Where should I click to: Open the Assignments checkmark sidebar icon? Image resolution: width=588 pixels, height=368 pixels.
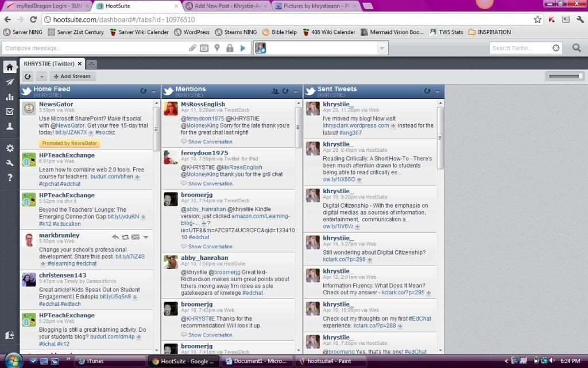coord(10,112)
